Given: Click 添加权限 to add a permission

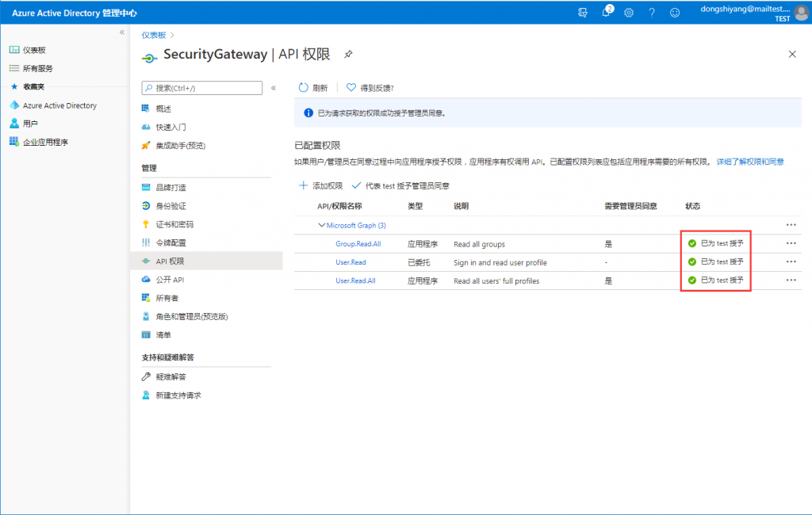Looking at the screenshot, I should pyautogui.click(x=321, y=186).
